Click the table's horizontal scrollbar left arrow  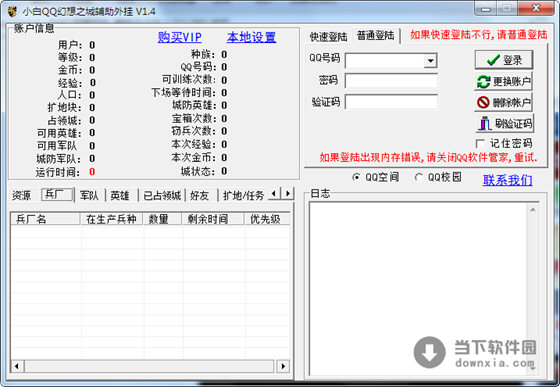tap(17, 366)
